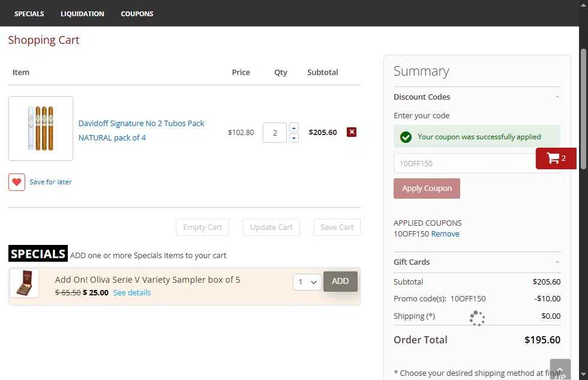Image resolution: width=588 pixels, height=380 pixels.
Task: Click the item Subtotal $205.60 in cart row
Action: pos(323,133)
